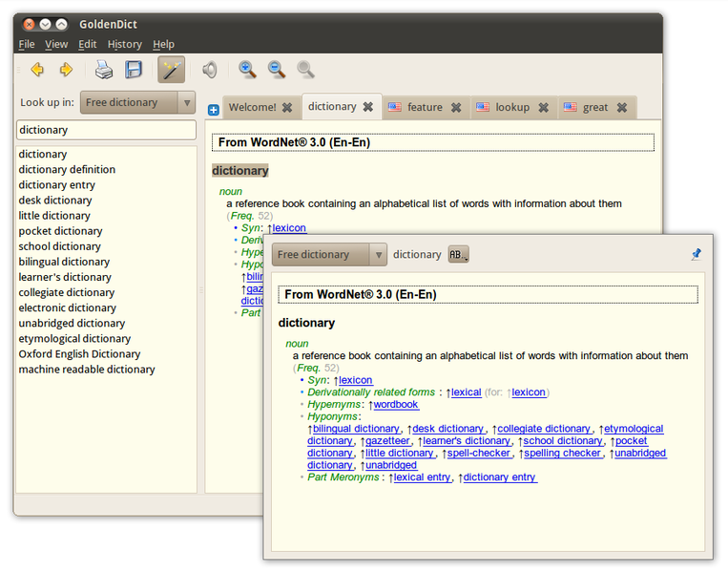The height and width of the screenshot is (572, 728).
Task: Print the current dictionary article
Action: [103, 70]
